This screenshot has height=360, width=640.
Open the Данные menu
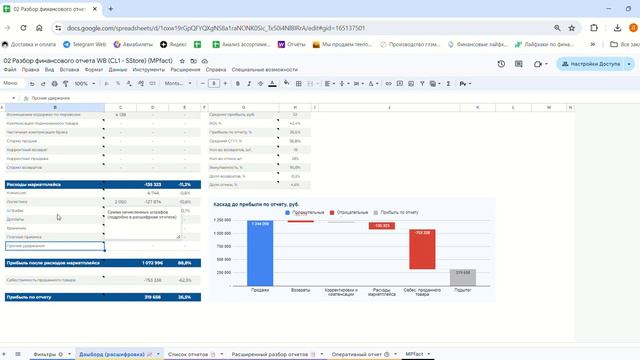pyautogui.click(x=118, y=70)
